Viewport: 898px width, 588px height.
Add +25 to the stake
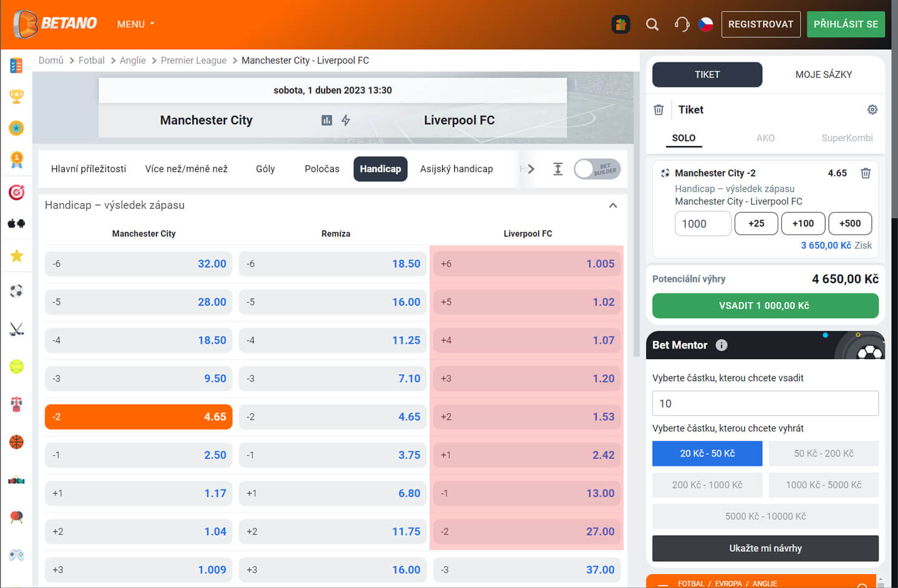756,223
